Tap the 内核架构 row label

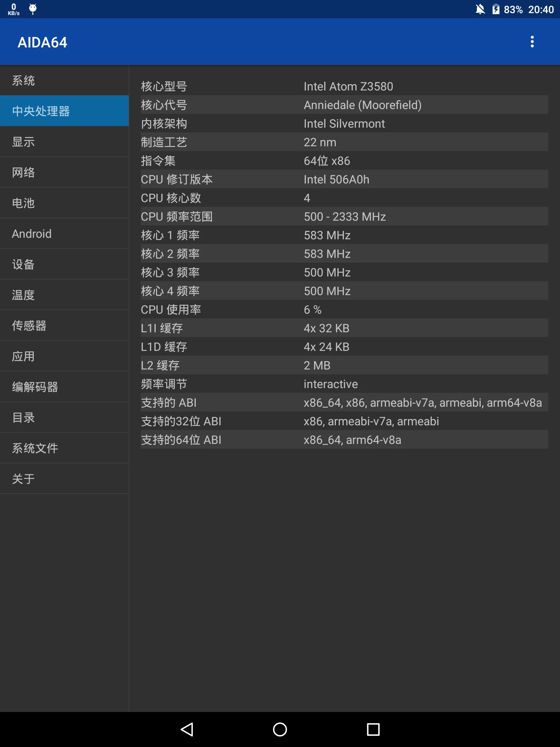(x=164, y=124)
